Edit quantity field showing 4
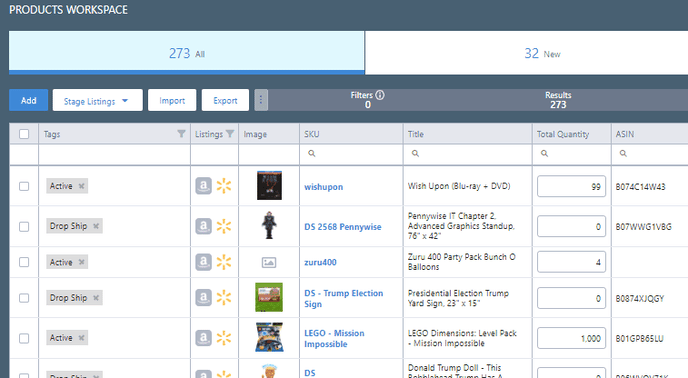 point(571,262)
